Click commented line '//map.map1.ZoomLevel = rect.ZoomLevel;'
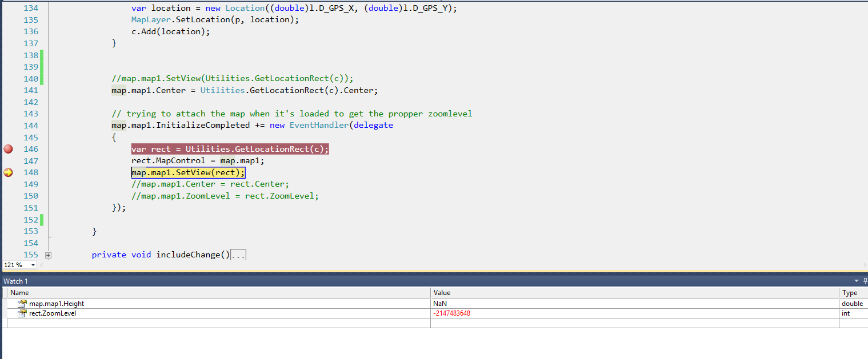 click(225, 196)
